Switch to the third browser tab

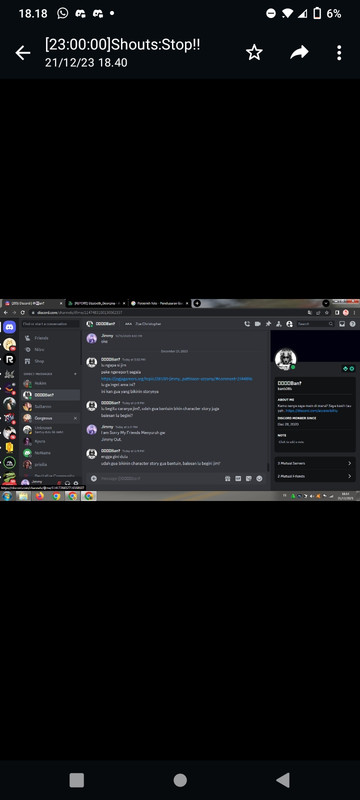[x=159, y=303]
